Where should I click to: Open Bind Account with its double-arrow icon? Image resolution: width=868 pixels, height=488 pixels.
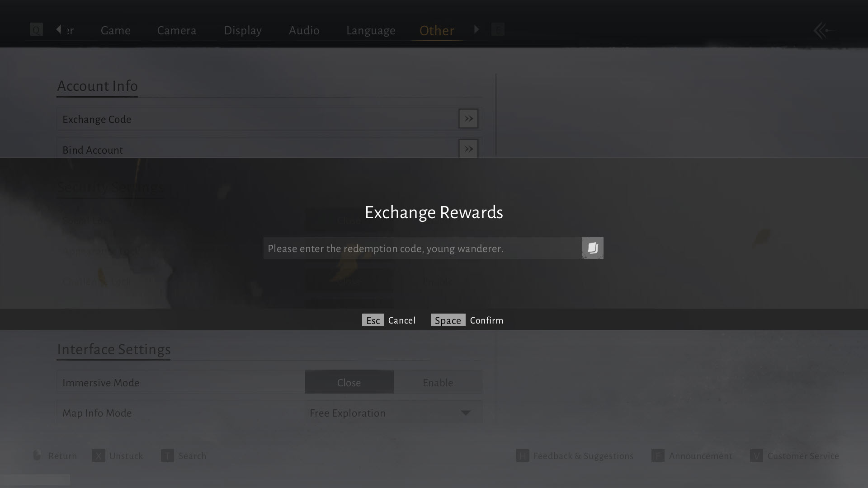point(468,149)
